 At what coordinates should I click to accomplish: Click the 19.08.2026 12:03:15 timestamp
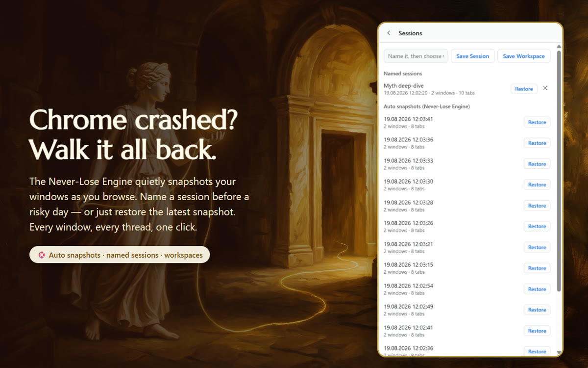tap(408, 265)
